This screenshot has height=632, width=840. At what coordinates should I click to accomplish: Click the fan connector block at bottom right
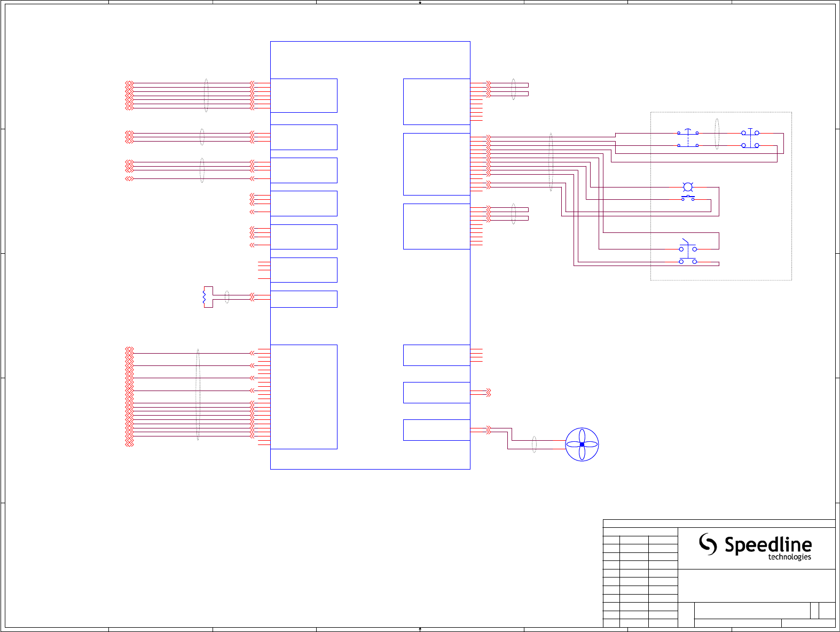437,430
